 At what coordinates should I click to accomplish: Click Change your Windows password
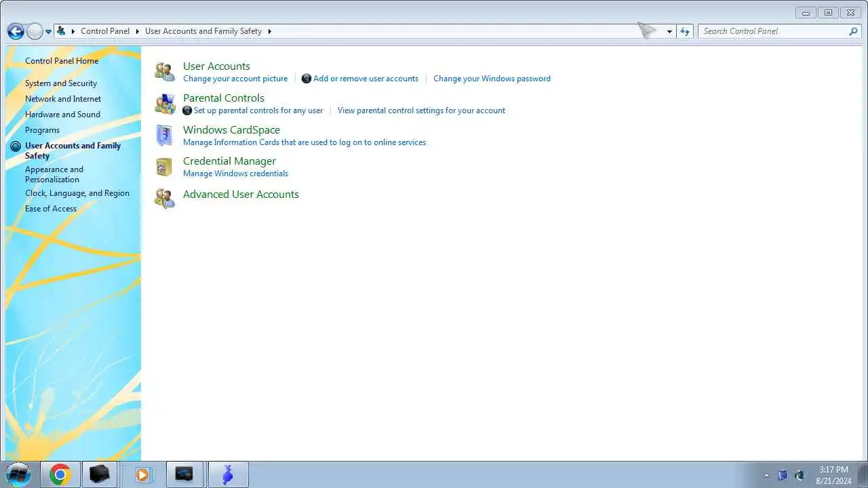[492, 79]
